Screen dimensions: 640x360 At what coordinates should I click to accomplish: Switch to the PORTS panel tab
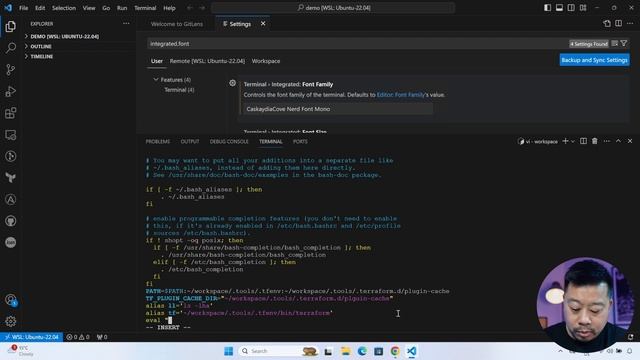[x=300, y=141]
